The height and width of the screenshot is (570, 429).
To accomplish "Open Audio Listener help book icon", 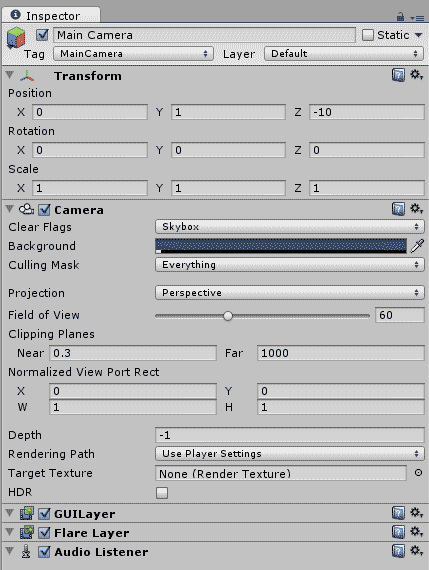I will coord(398,551).
